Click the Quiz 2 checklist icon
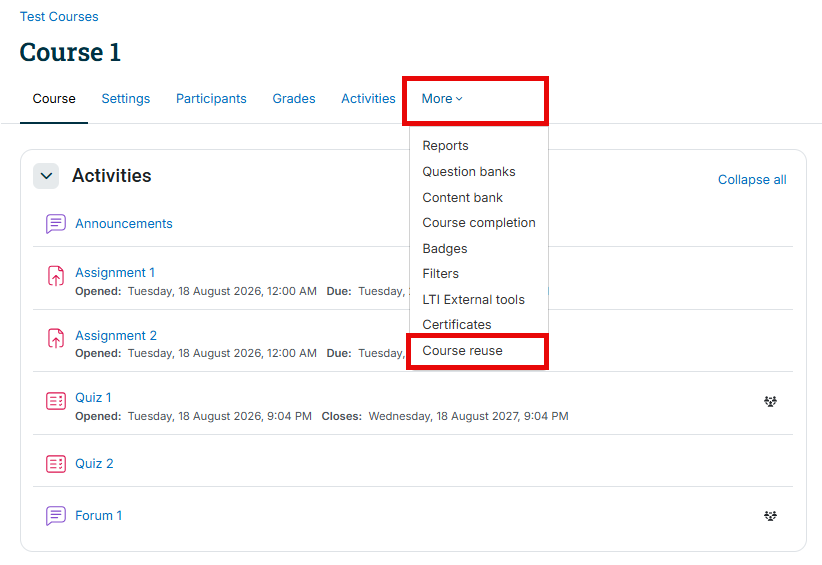The height and width of the screenshot is (565, 822). click(x=56, y=464)
